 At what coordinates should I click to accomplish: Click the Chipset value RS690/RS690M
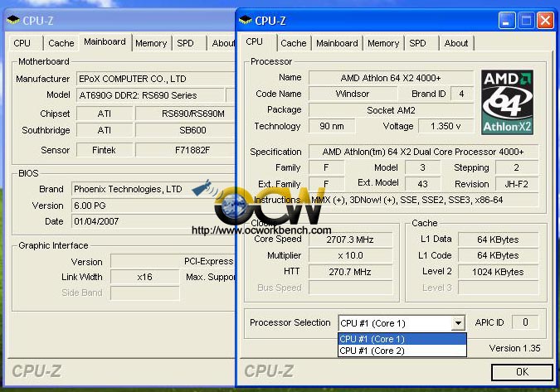click(x=185, y=114)
